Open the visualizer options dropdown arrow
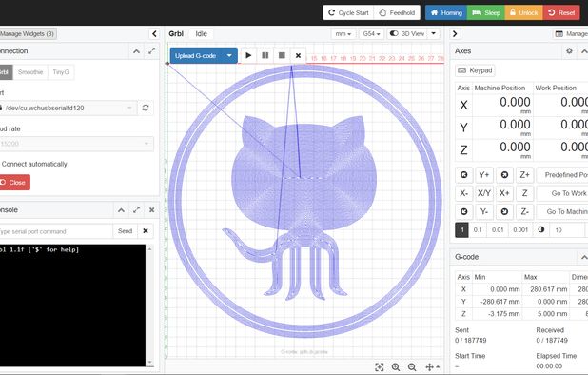 [x=434, y=33]
